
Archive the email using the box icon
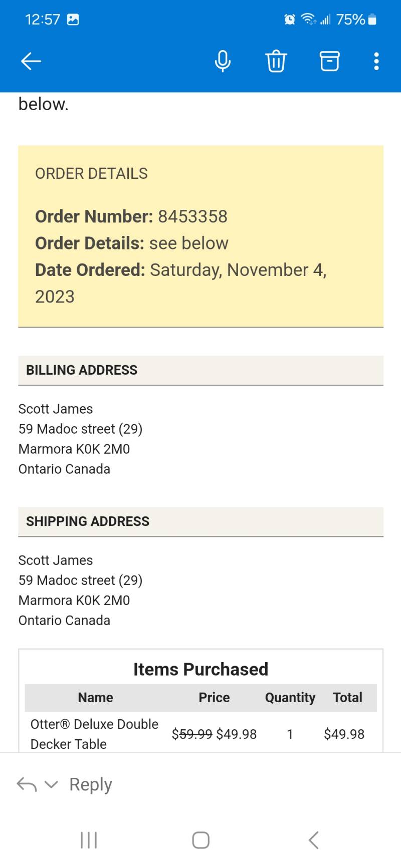click(x=329, y=61)
